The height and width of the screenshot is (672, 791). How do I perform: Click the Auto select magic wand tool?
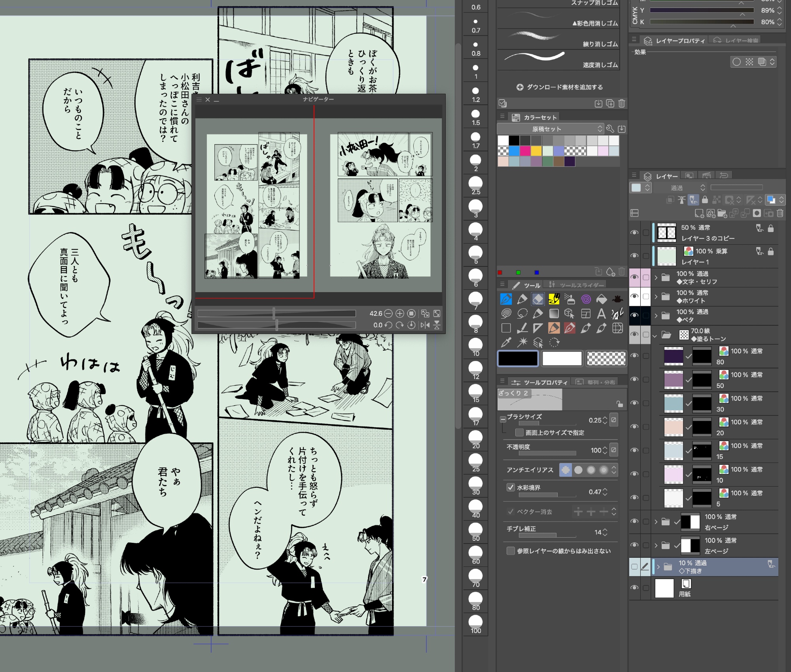point(522,342)
